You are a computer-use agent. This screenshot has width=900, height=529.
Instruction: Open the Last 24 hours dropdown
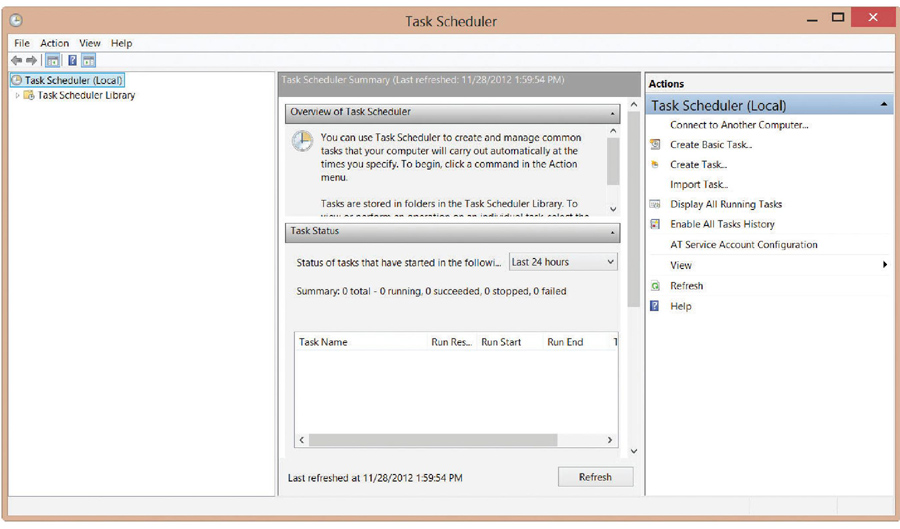tap(563, 262)
